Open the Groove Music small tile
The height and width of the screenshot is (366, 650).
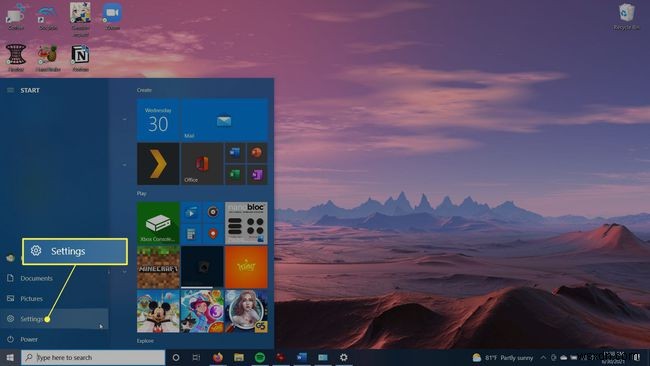tap(213, 213)
